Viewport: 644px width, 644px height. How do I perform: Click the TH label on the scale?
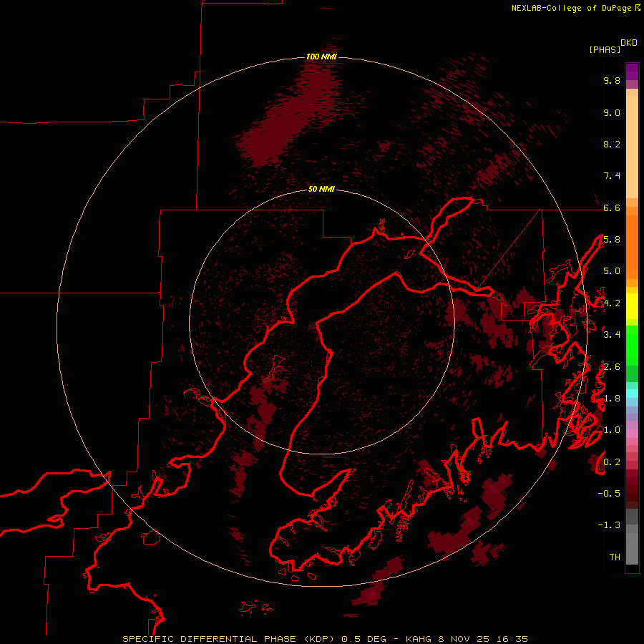tap(615, 557)
